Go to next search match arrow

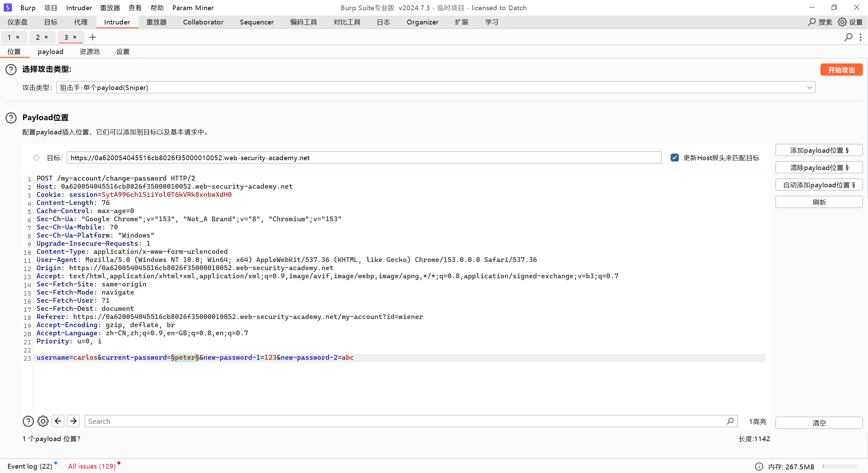pos(73,421)
